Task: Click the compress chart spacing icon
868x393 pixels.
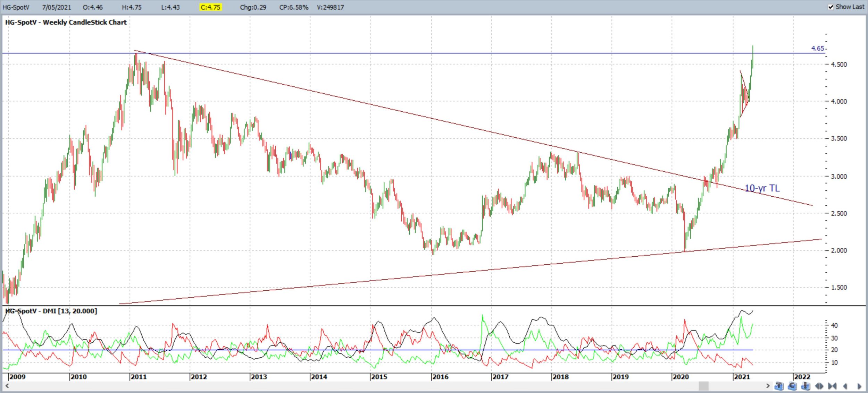Action: pos(832,386)
